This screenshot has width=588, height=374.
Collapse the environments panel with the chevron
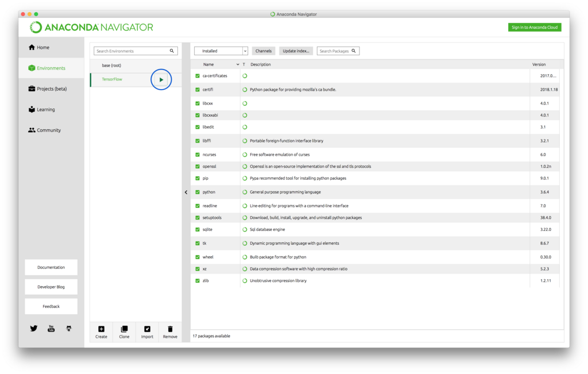tap(186, 192)
